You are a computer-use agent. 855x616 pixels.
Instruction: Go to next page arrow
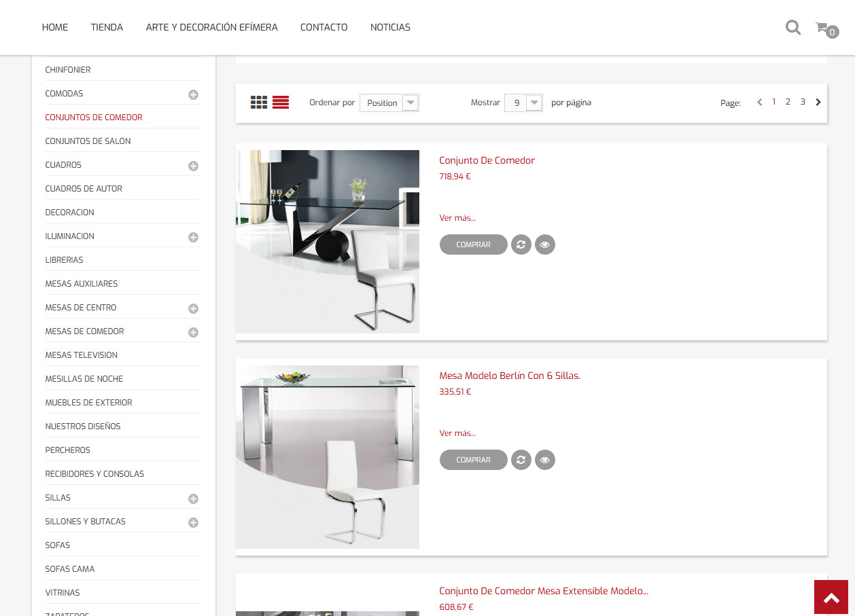(818, 103)
